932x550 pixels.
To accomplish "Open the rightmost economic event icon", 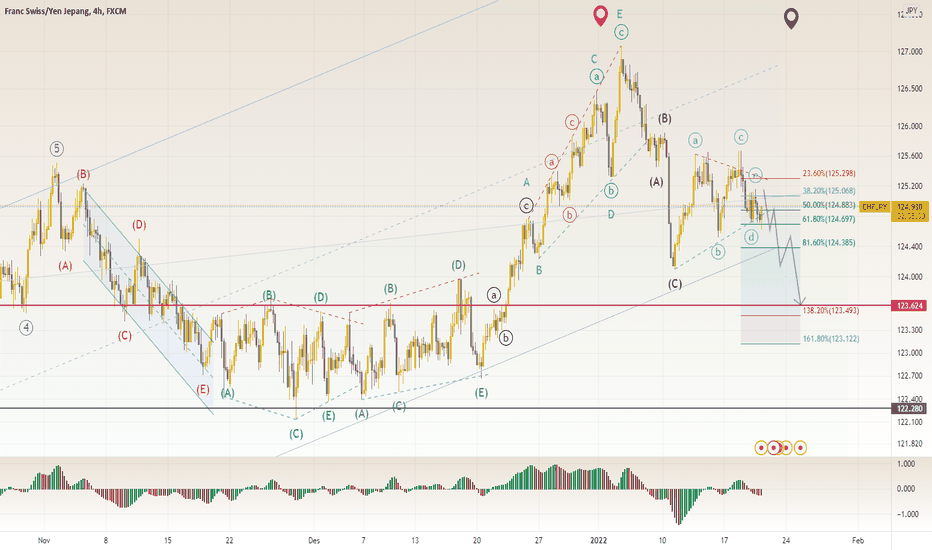I will click(x=801, y=448).
